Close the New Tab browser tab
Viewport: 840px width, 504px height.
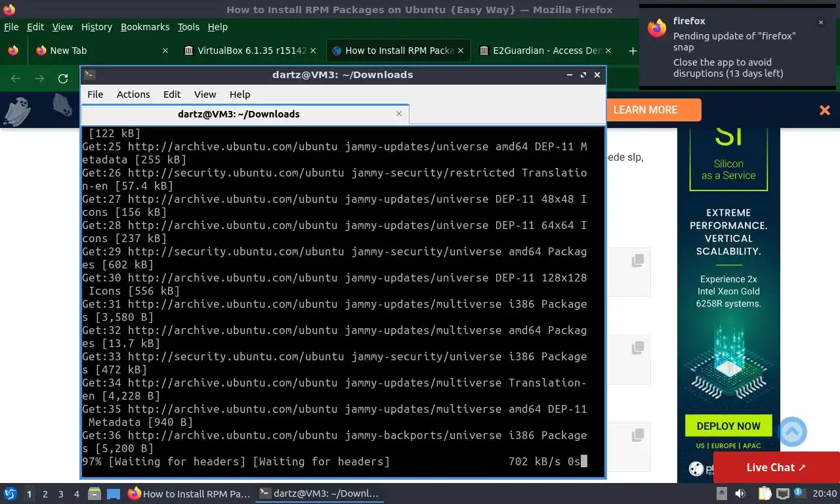pos(165,51)
